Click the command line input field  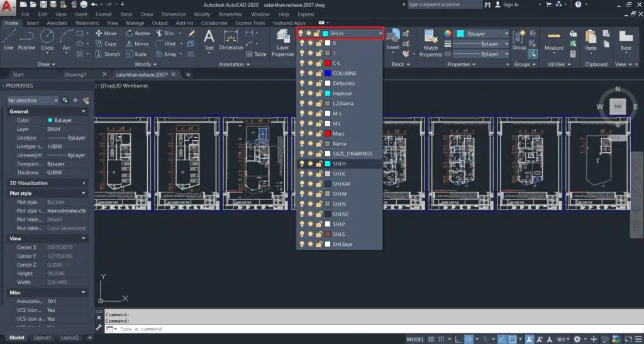click(252, 329)
